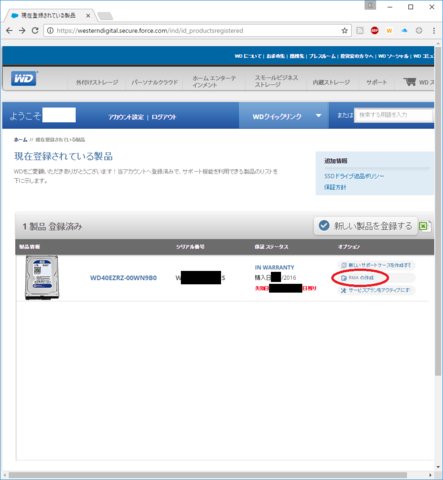Reload the page with the refresh icon
The width and height of the screenshot is (443, 480).
tap(35, 31)
